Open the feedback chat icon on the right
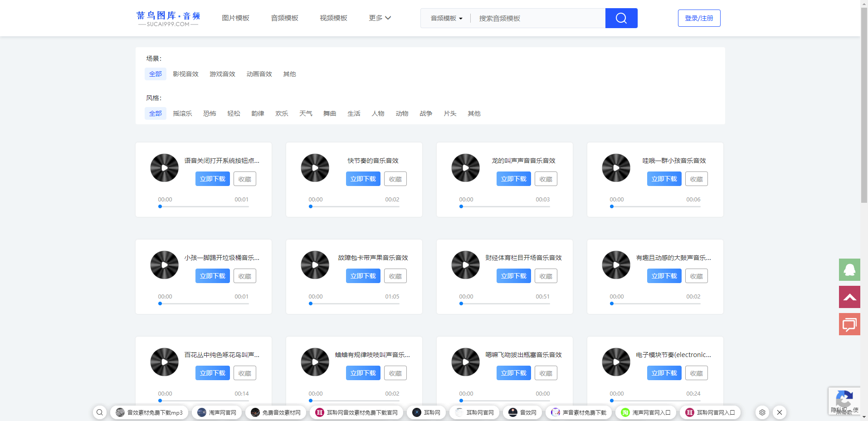Screen dimensions: 868x421 click(848, 324)
